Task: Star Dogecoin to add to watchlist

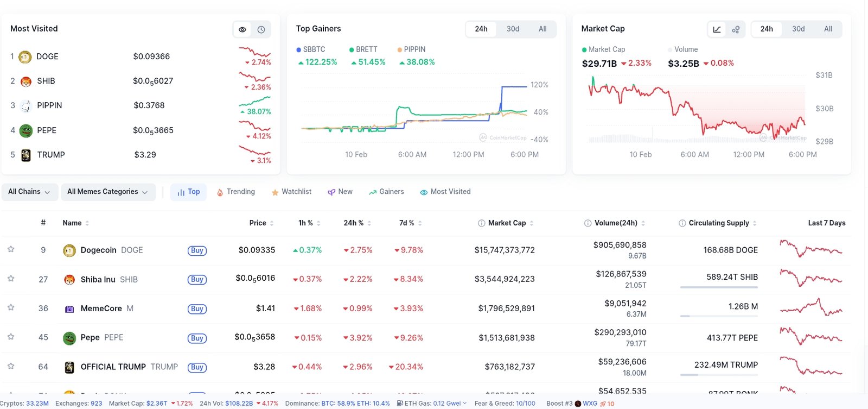Action: coord(11,249)
